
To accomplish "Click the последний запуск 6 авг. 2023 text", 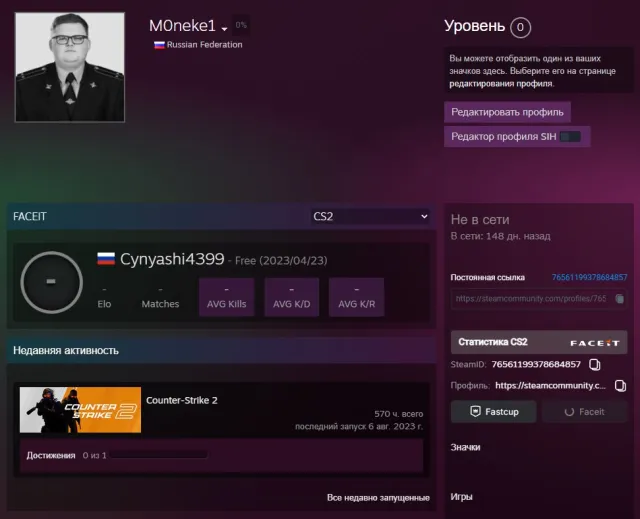I will point(359,427).
